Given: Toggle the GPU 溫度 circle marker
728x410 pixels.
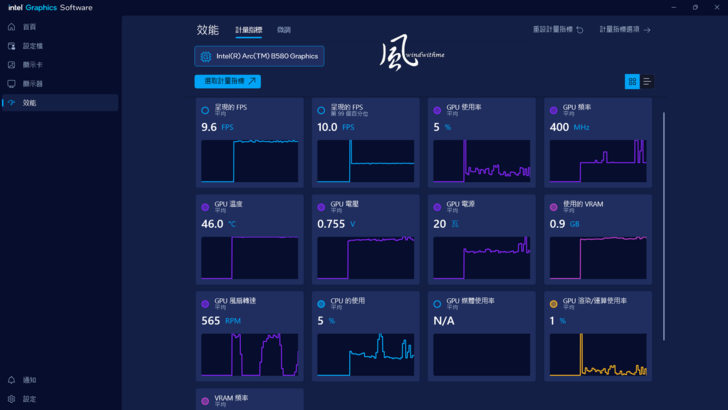Looking at the screenshot, I should [205, 207].
